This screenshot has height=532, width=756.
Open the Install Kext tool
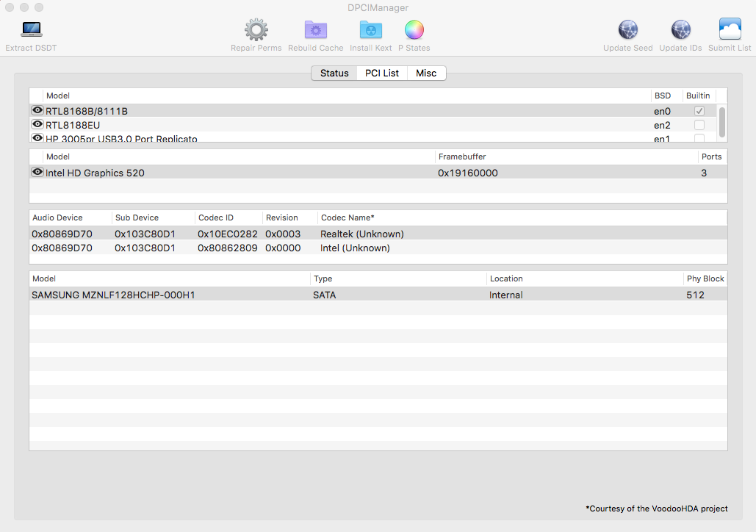coord(370,30)
